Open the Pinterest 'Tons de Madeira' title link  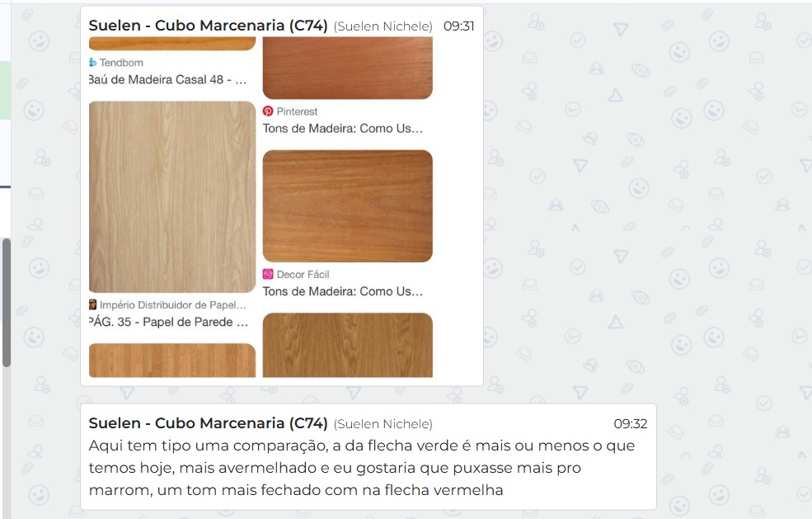click(x=342, y=129)
